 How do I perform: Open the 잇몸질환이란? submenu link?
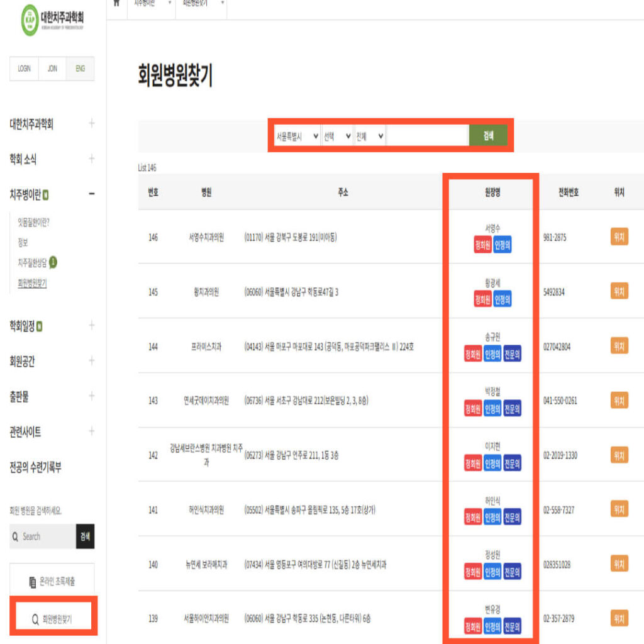click(x=34, y=222)
